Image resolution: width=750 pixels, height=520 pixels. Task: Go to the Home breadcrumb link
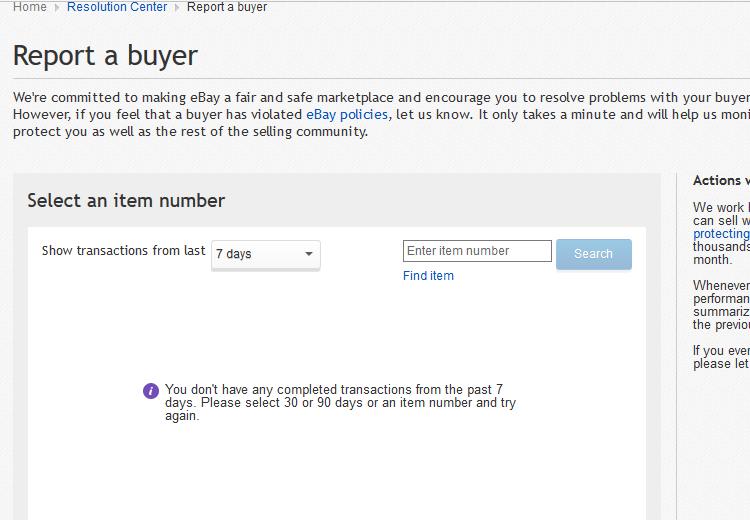pyautogui.click(x=29, y=7)
